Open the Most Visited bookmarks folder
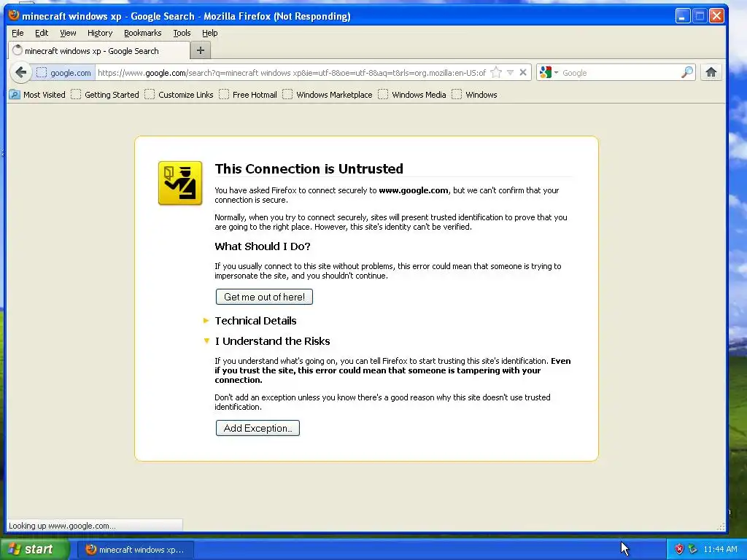The image size is (747, 560). 37,95
